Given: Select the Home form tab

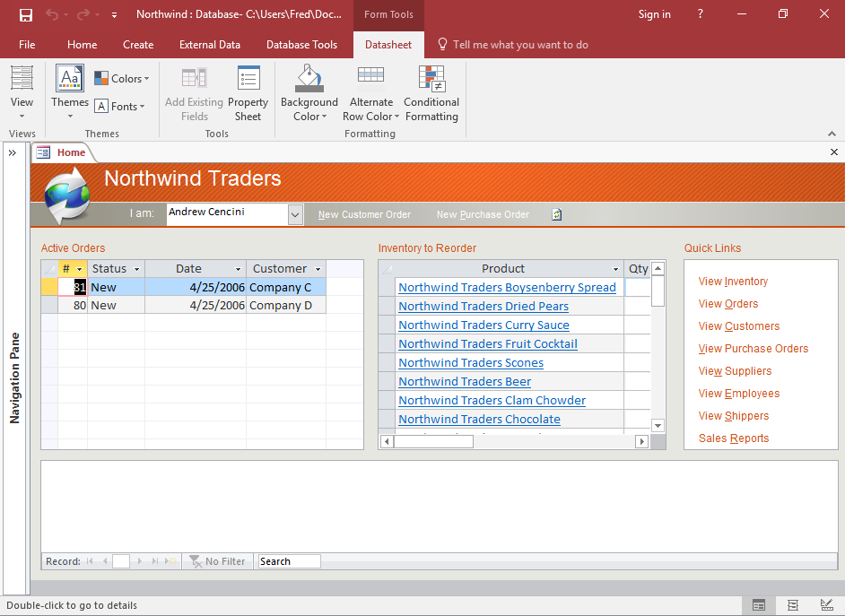Looking at the screenshot, I should pos(64,152).
